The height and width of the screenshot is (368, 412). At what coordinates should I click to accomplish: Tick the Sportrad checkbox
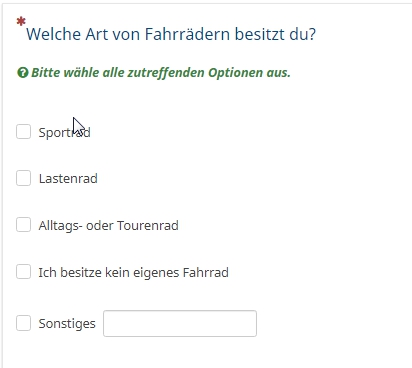pos(23,132)
